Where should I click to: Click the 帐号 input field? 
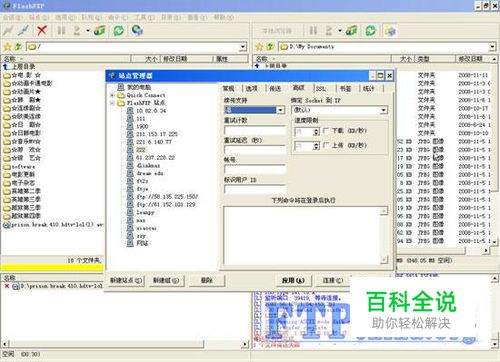tap(255, 169)
